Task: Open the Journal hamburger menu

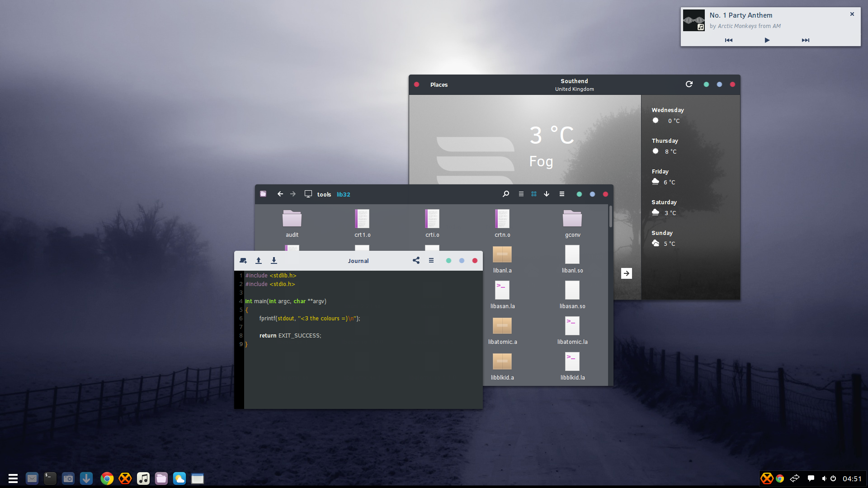Action: pos(431,261)
